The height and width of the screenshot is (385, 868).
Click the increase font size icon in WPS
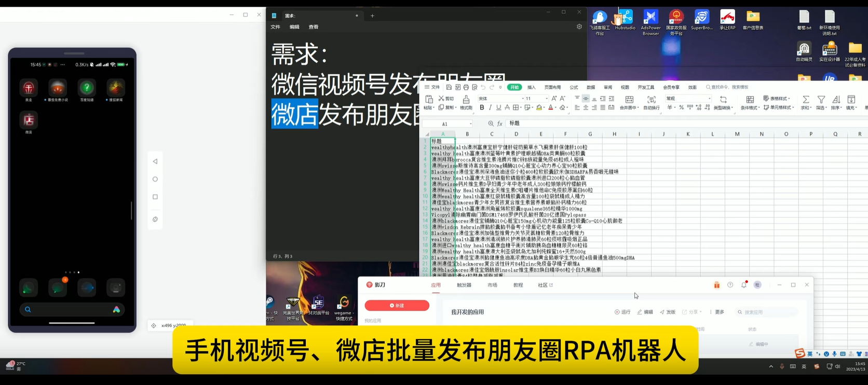(554, 98)
